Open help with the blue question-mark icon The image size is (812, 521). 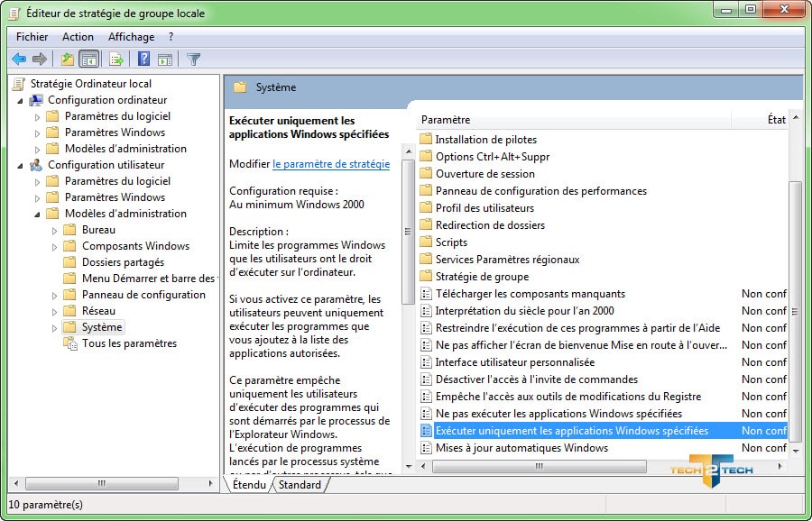pyautogui.click(x=143, y=59)
